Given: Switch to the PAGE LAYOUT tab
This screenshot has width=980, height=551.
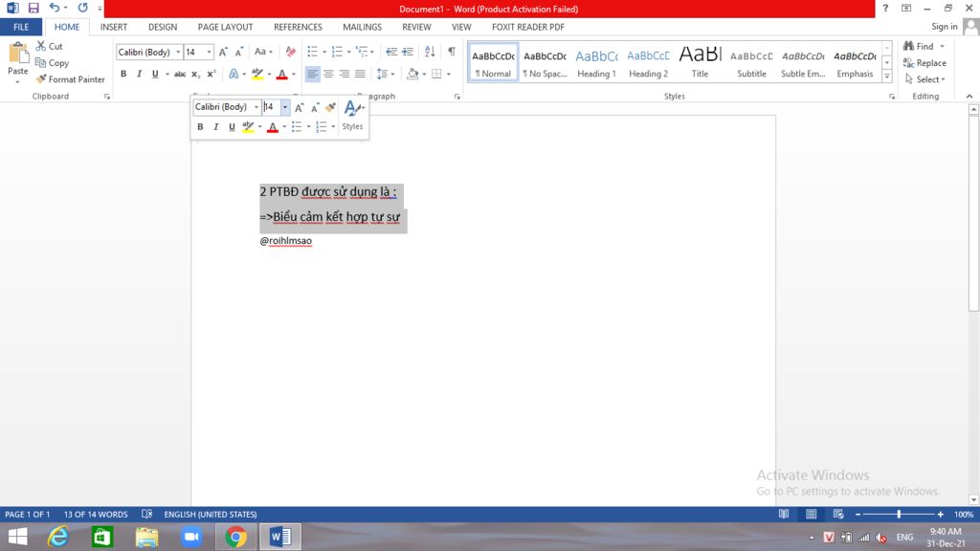Looking at the screenshot, I should [x=225, y=27].
